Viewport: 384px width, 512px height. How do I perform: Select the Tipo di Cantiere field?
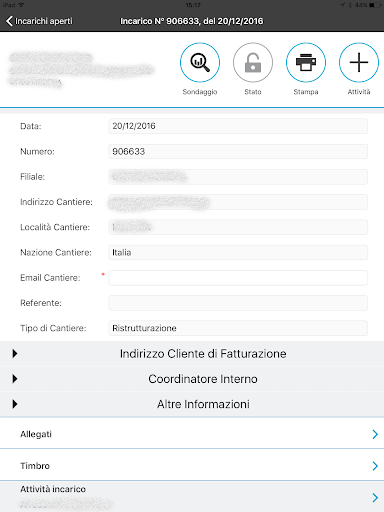[238, 328]
